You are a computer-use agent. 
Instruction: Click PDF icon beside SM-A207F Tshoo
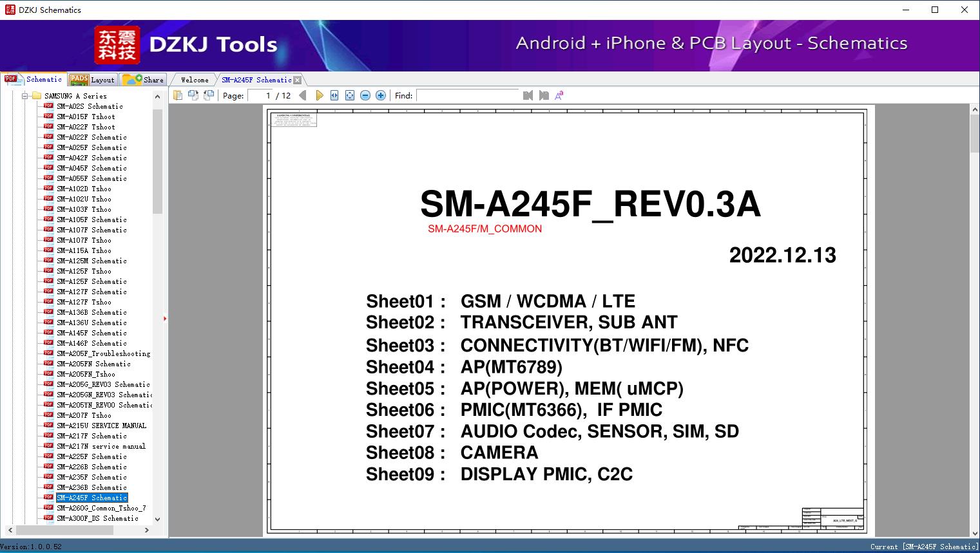point(48,415)
